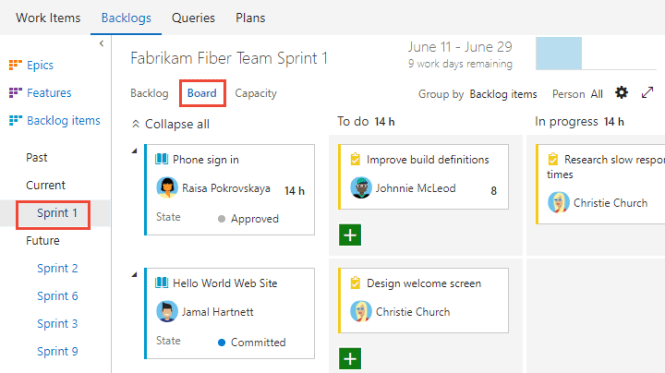
Task: Collapse the left sidebar pane chevron
Action: (101, 43)
